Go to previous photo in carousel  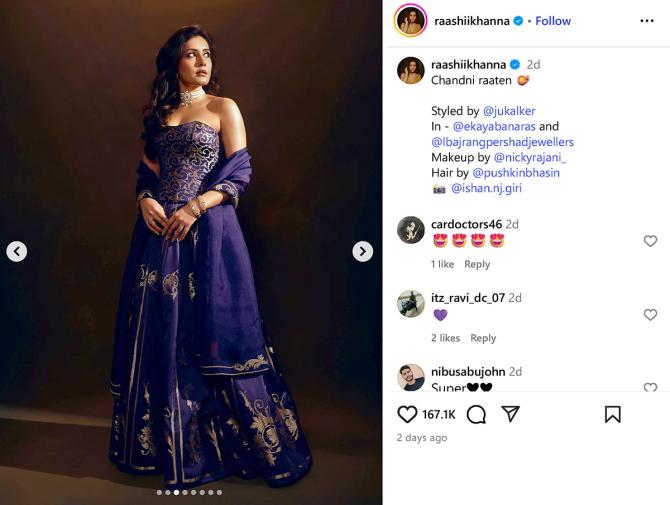pos(17,251)
